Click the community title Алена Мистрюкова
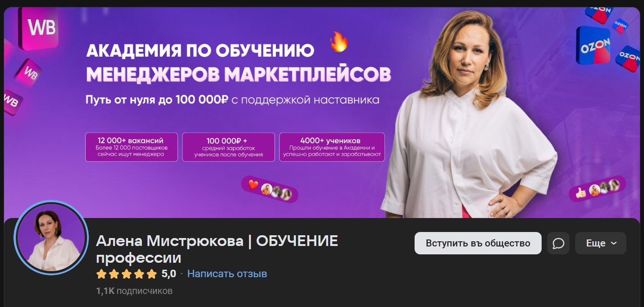 tap(170, 241)
